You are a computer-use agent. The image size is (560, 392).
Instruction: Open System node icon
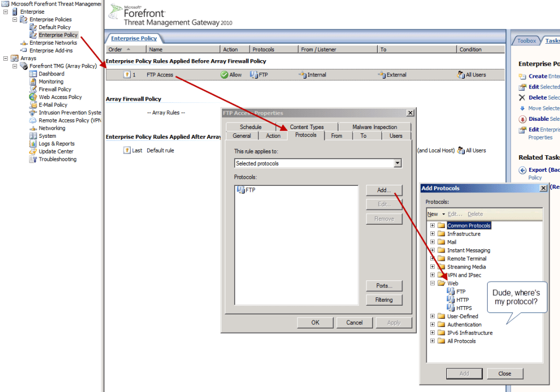33,136
